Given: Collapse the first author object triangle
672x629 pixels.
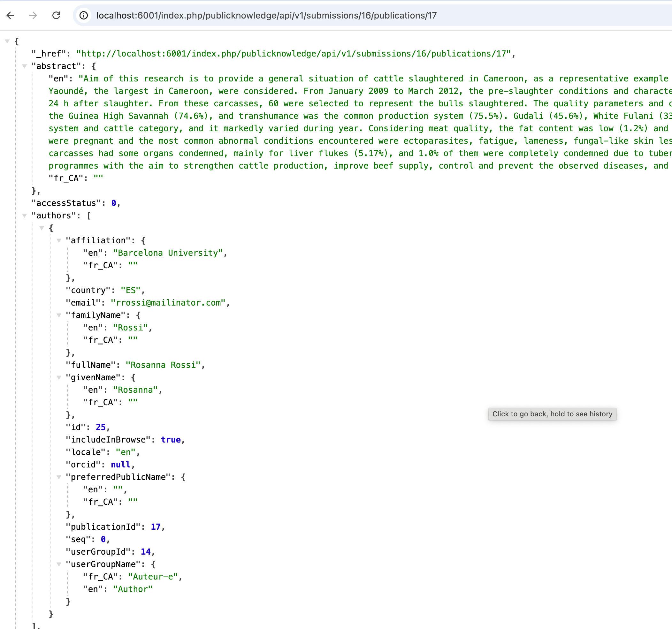Looking at the screenshot, I should click(42, 228).
